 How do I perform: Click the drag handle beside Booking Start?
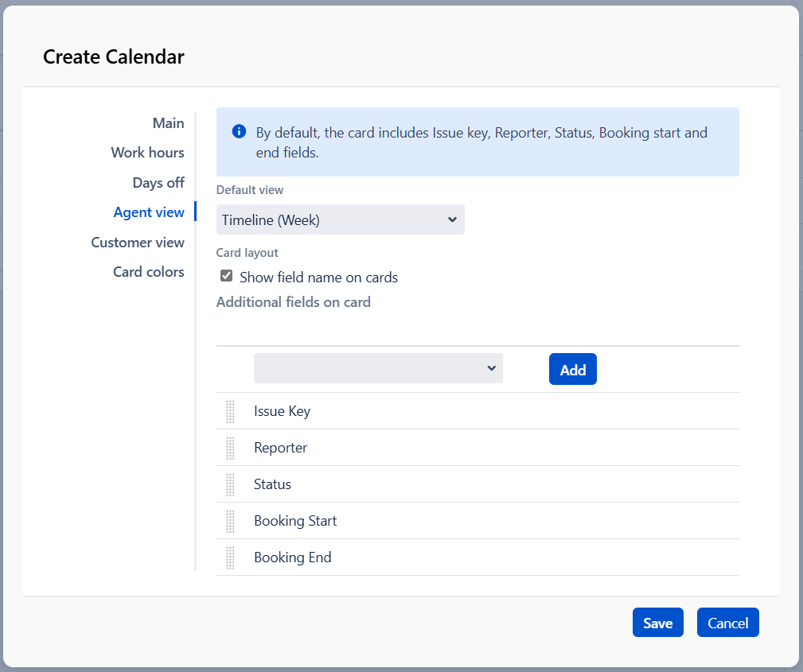click(x=230, y=521)
